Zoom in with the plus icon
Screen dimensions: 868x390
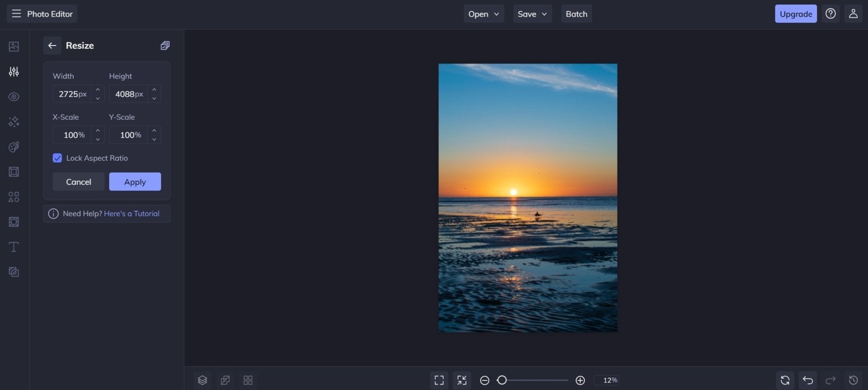(580, 380)
